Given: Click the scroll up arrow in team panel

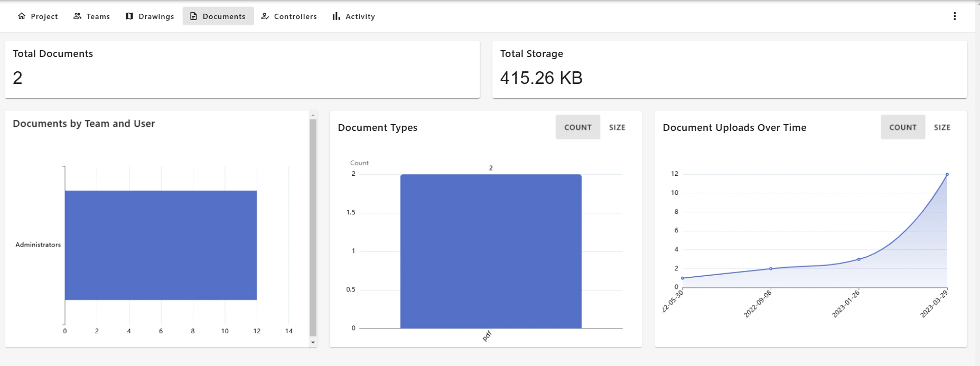Looking at the screenshot, I should tap(313, 115).
